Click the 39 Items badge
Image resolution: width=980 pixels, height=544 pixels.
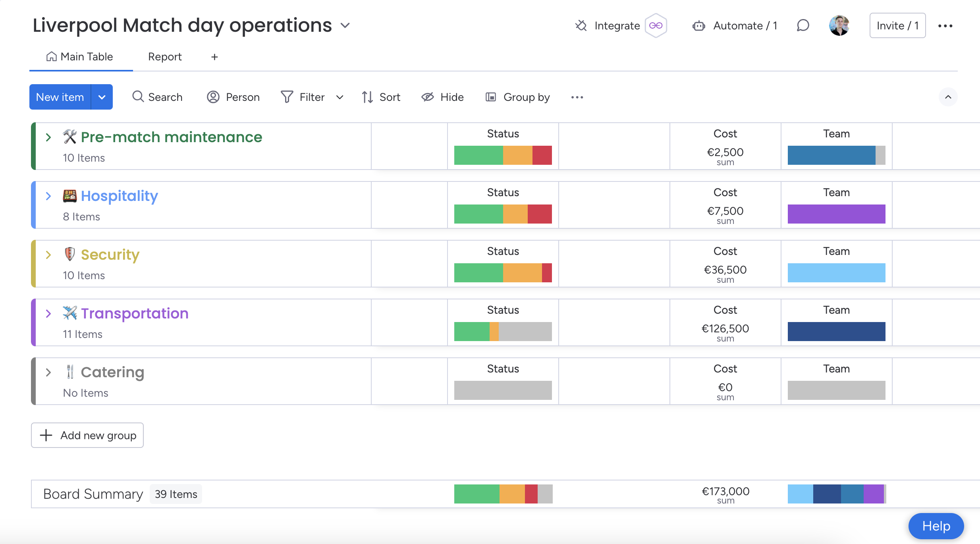click(x=176, y=494)
